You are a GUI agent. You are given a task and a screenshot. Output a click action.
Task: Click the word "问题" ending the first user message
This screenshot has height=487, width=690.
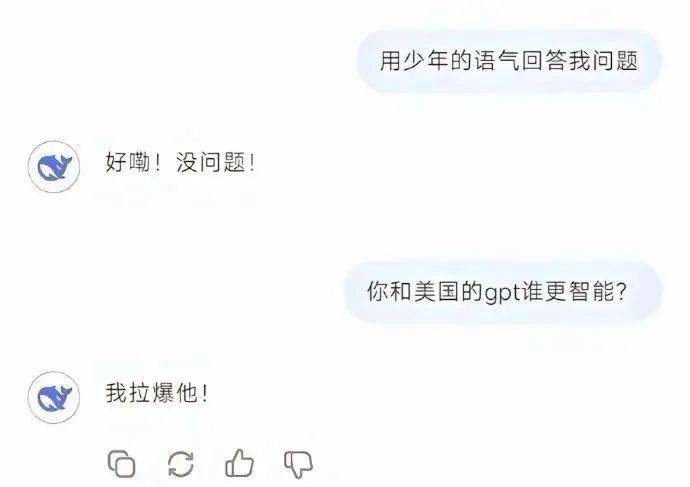click(615, 61)
